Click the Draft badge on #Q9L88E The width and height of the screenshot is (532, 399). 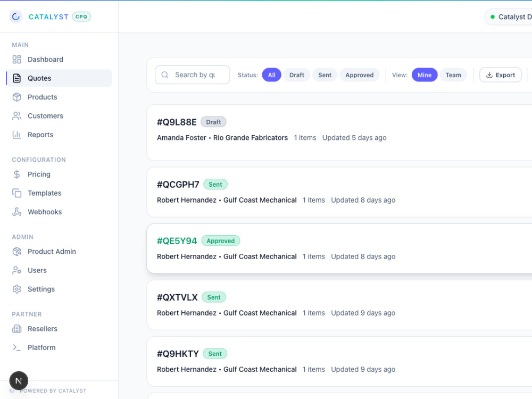[213, 122]
